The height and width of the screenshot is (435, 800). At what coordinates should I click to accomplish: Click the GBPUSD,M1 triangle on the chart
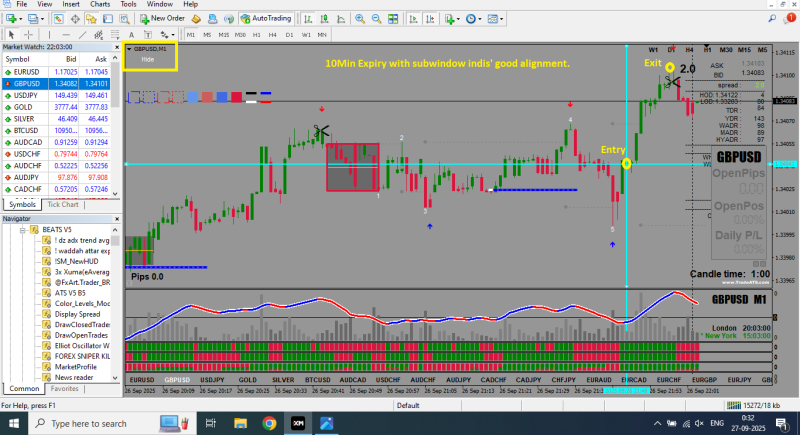(x=130, y=49)
